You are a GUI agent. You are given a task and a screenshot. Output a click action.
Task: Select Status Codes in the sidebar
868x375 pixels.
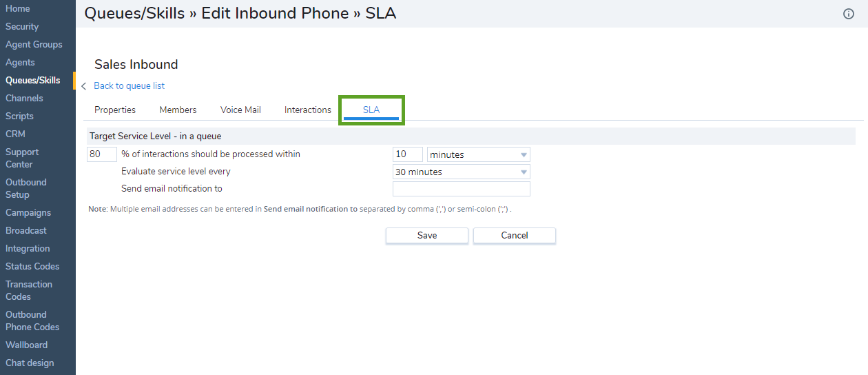(32, 266)
